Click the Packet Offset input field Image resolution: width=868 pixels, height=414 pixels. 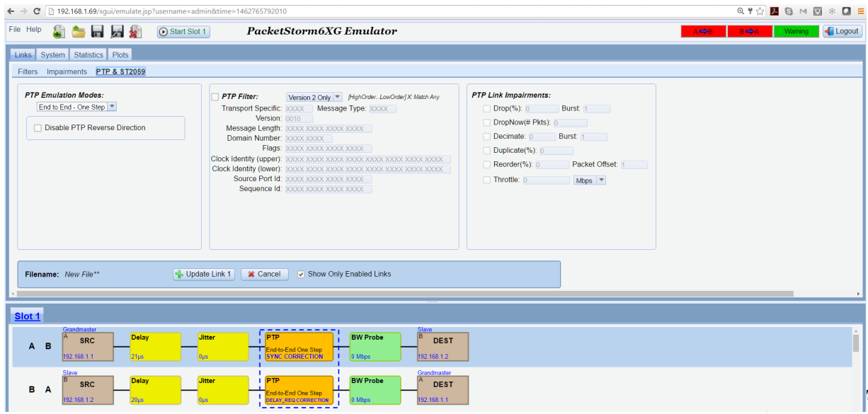click(634, 165)
